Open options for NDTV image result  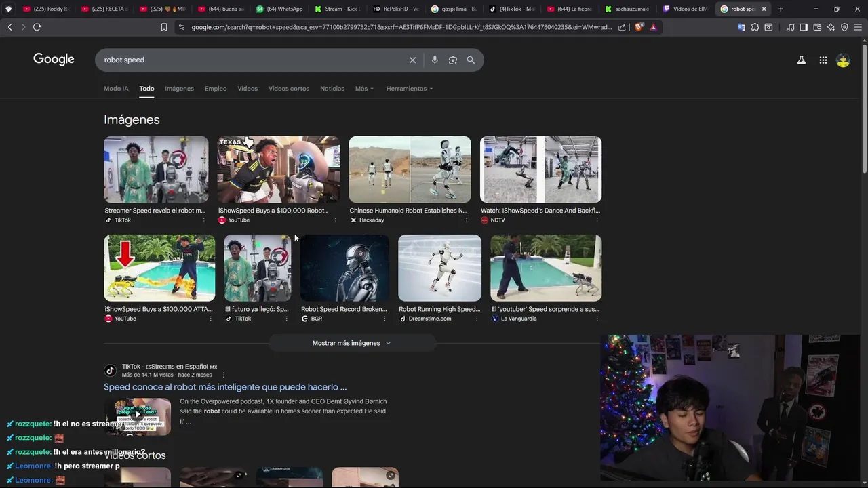coord(597,220)
